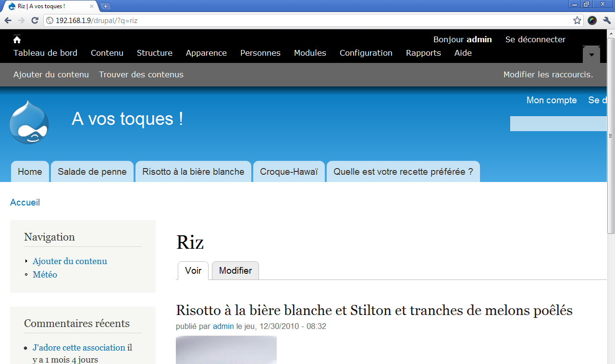Click the Se déconnecter link in the toolbar
The image size is (615, 364).
tap(535, 39)
